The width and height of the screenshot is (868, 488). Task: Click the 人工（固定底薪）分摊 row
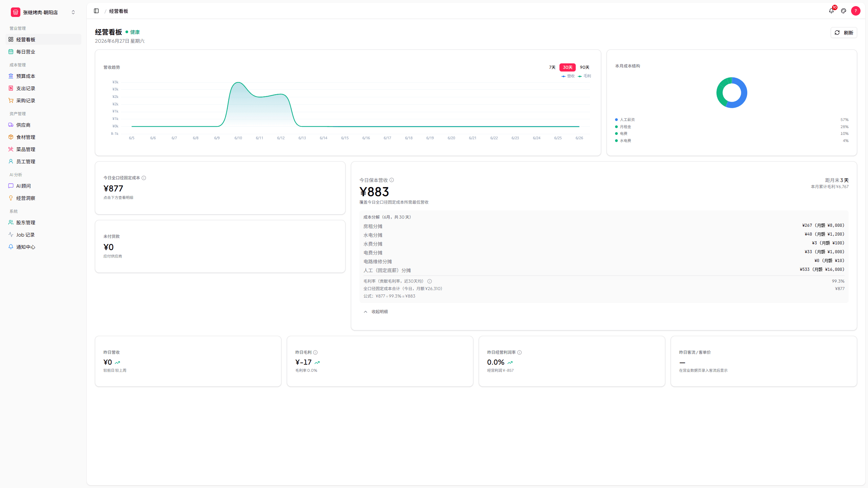pyautogui.click(x=604, y=270)
